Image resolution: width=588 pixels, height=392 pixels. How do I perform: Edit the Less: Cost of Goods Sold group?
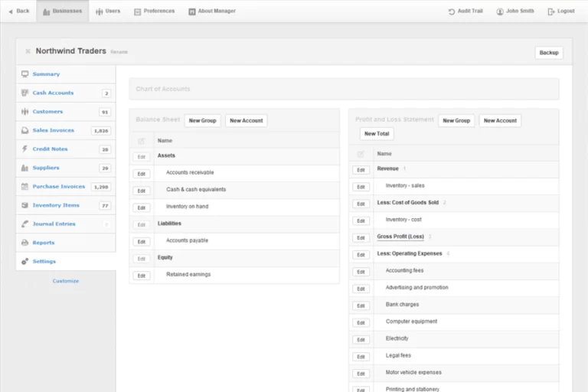[361, 204]
